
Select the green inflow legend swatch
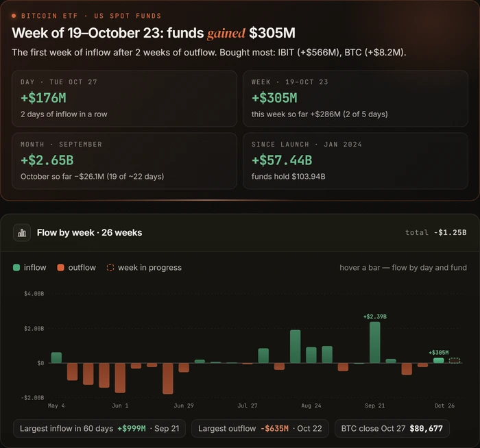[16, 268]
